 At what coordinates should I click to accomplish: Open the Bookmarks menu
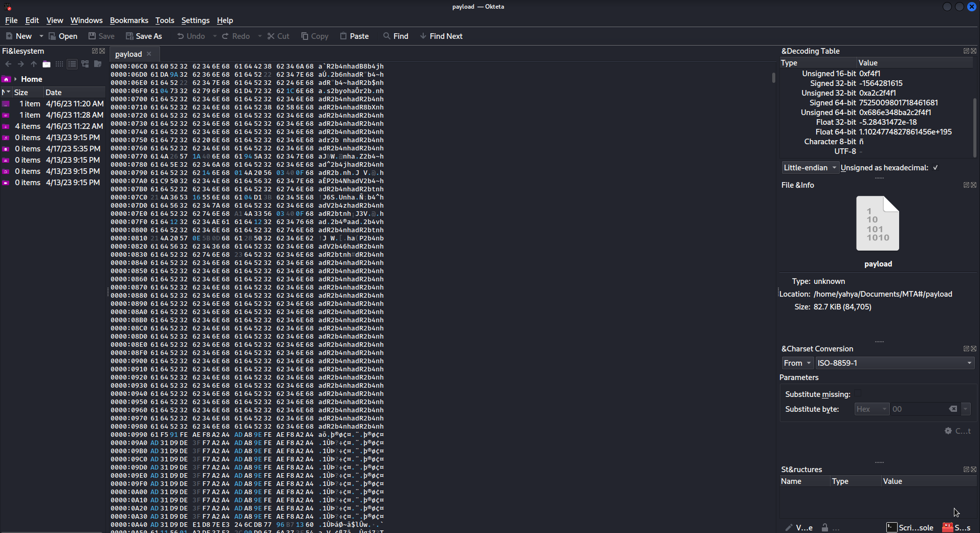coord(129,20)
